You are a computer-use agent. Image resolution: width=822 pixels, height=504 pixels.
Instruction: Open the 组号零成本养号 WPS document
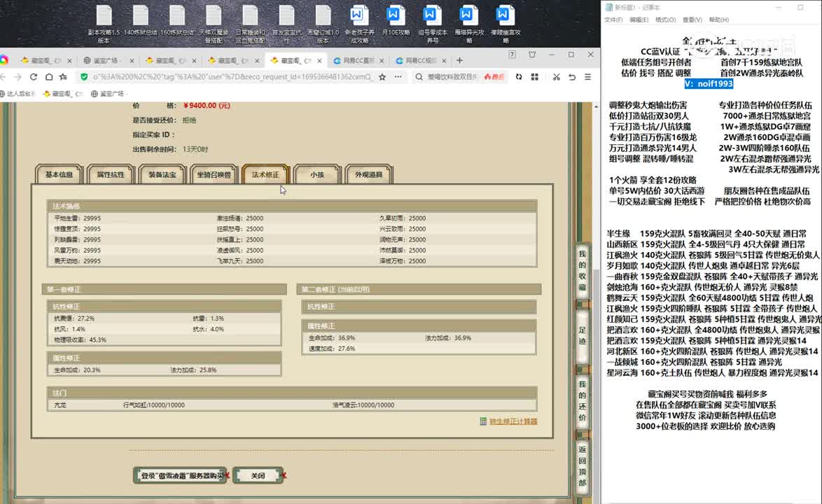[433, 24]
